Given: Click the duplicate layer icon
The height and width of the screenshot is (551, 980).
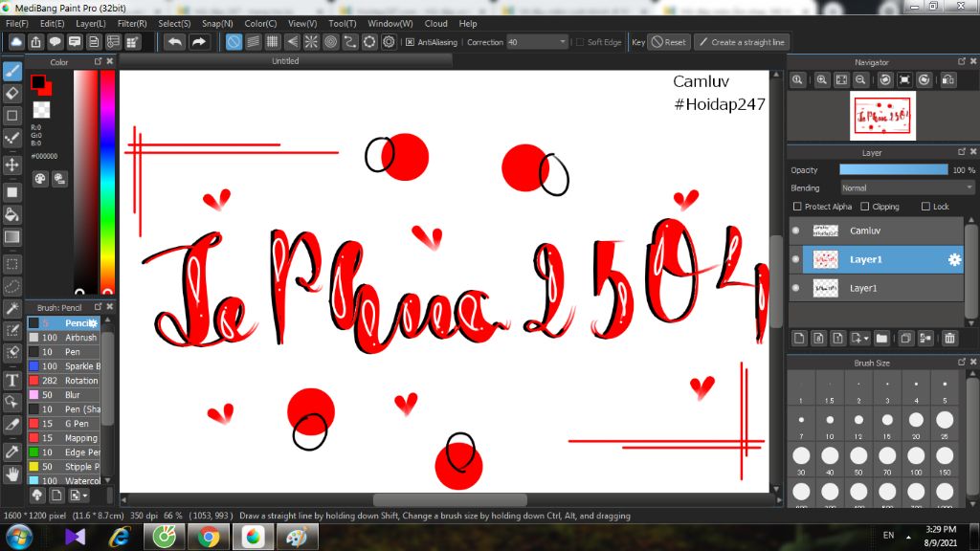Looking at the screenshot, I should (x=905, y=338).
